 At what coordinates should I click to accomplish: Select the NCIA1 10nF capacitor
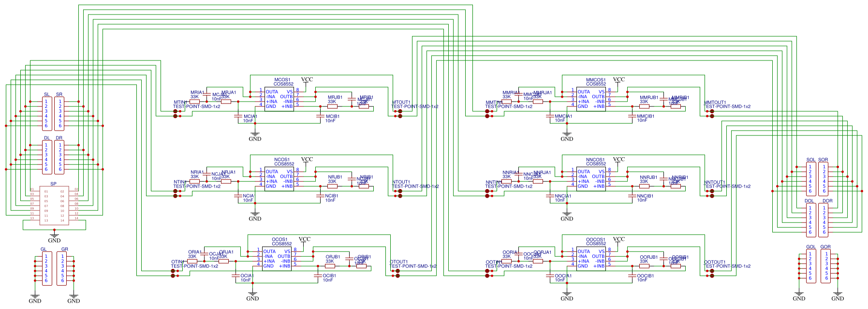(x=238, y=196)
